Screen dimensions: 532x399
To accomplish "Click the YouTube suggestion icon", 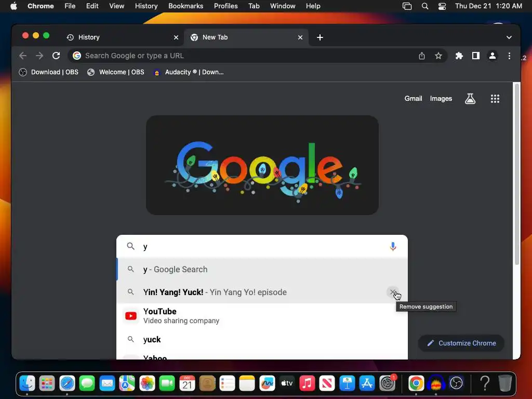I will 131,316.
